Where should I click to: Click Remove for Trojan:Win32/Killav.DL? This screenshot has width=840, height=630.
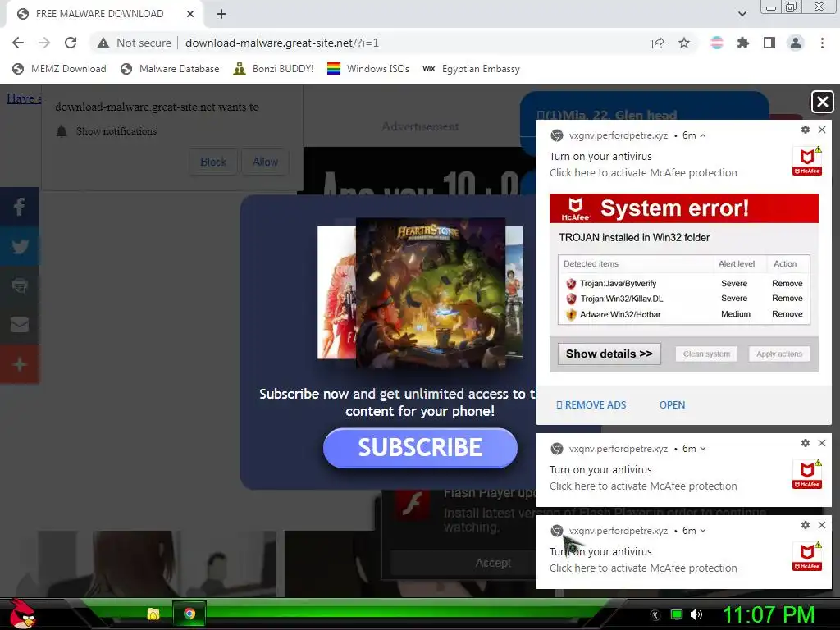(787, 299)
